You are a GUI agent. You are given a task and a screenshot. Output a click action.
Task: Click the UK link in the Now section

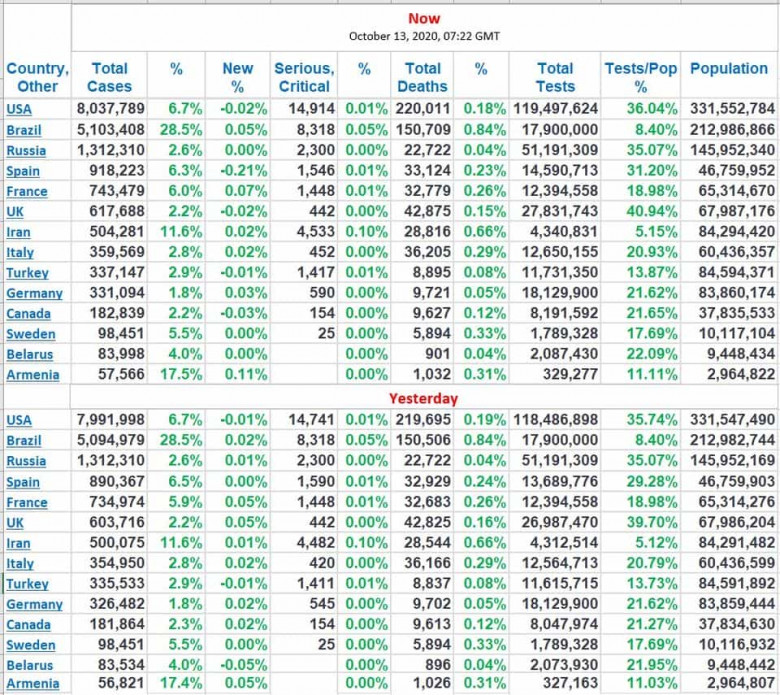(x=14, y=212)
